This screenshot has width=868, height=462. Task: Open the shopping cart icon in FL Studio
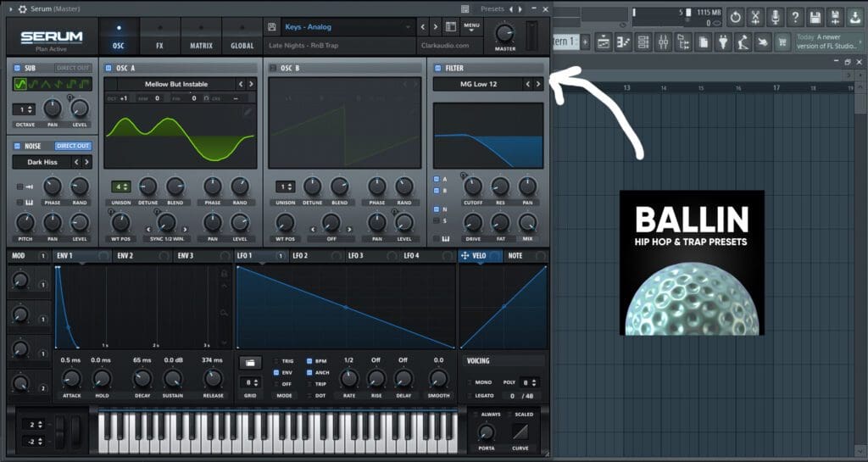tap(782, 42)
